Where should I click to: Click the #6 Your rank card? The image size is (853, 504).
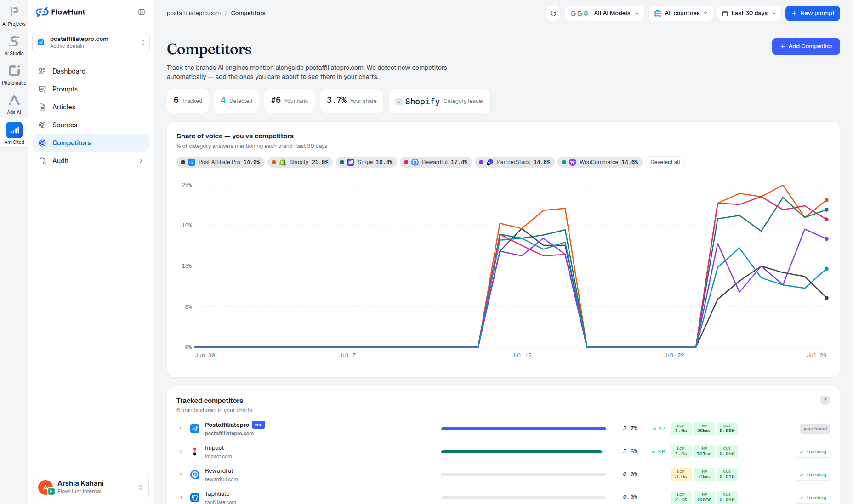[290, 101]
